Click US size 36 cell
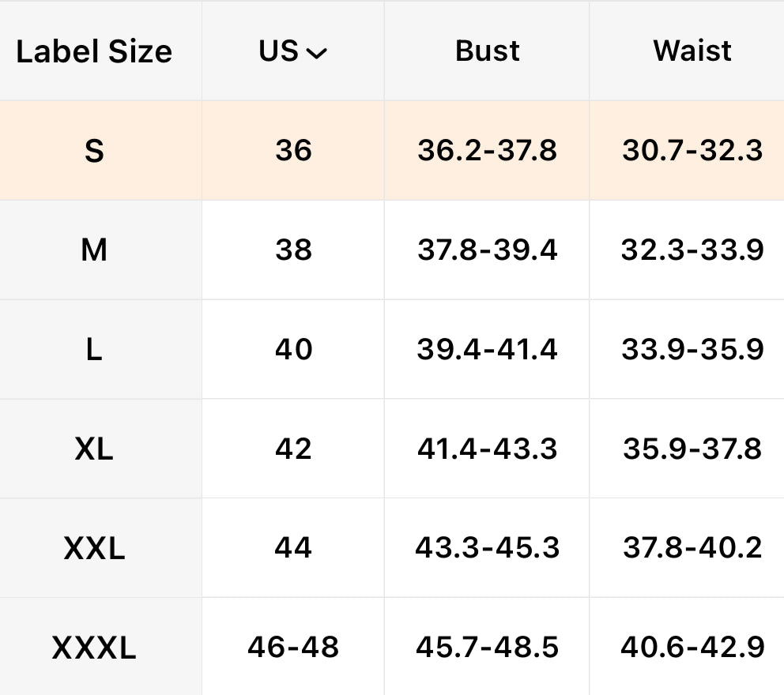The width and height of the screenshot is (784, 695). point(293,150)
